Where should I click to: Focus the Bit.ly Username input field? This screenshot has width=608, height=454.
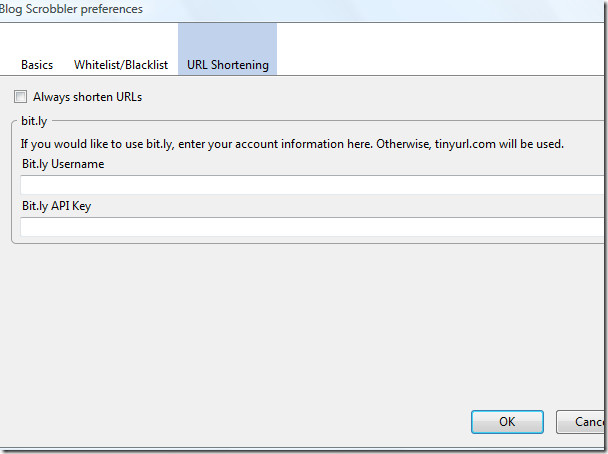(313, 185)
